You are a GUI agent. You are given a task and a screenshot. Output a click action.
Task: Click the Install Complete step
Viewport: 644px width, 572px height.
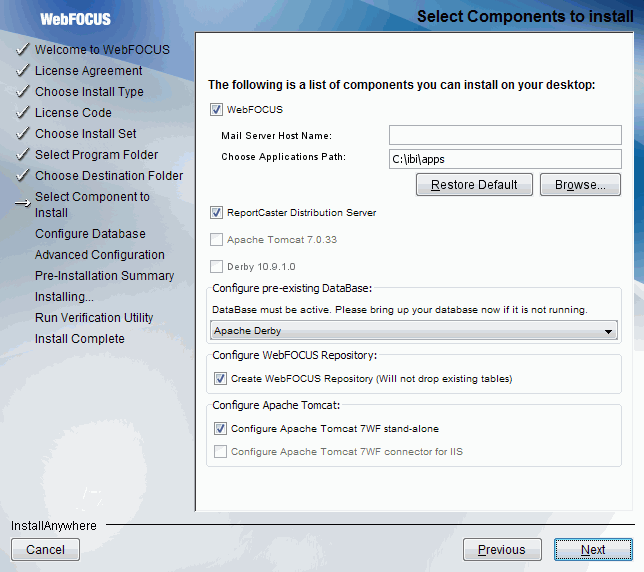[x=80, y=339]
